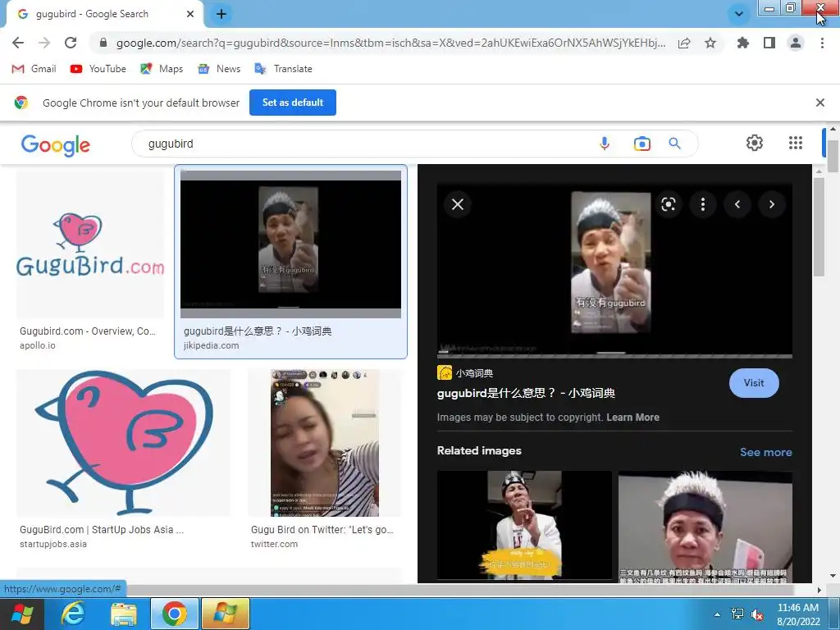Click startupjobs.asia source link
This screenshot has height=630, width=840.
53,544
